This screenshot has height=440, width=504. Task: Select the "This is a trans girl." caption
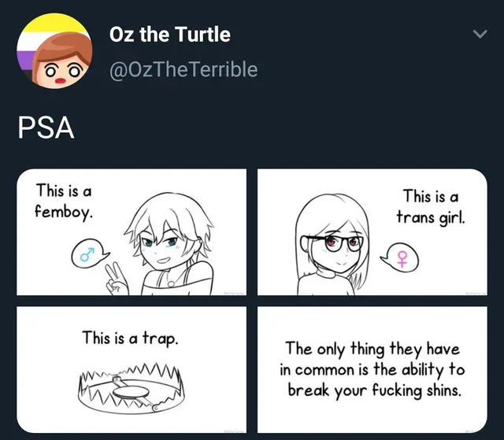(429, 206)
